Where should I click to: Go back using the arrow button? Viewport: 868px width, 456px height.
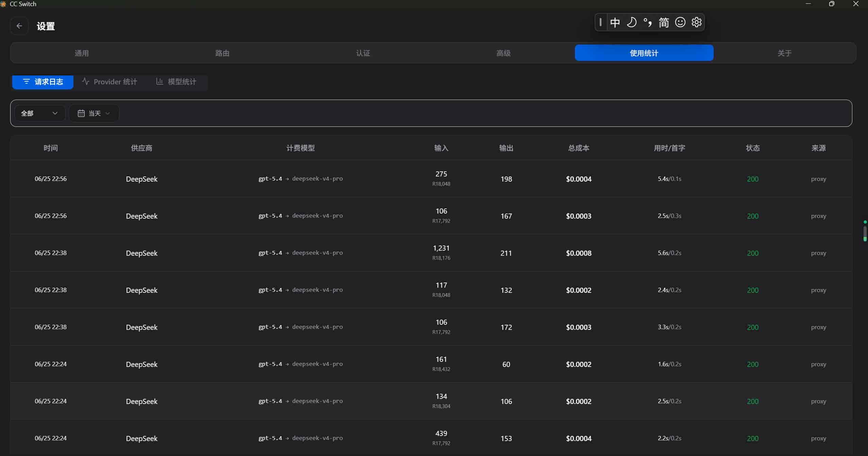pos(19,26)
